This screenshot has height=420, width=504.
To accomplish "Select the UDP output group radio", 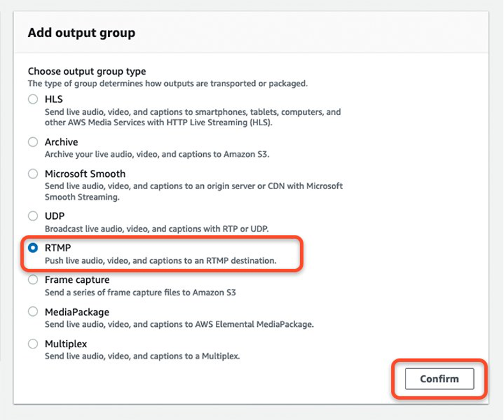I will coord(33,216).
